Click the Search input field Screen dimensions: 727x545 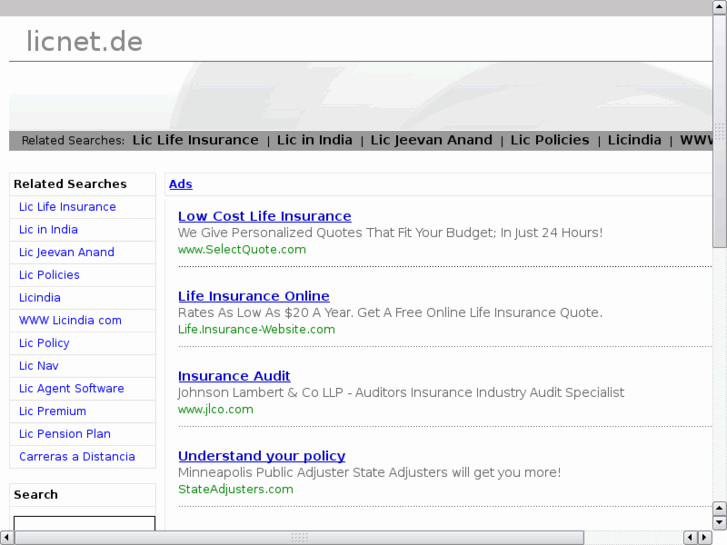(84, 523)
